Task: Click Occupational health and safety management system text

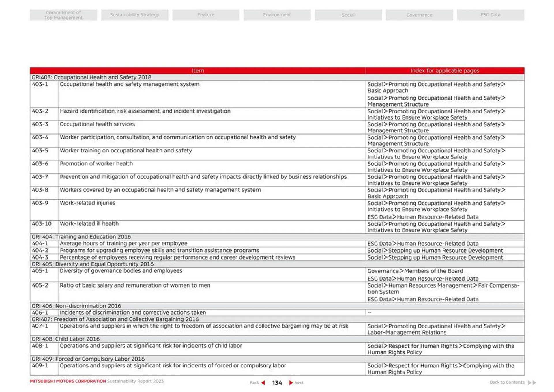Action: (130, 84)
